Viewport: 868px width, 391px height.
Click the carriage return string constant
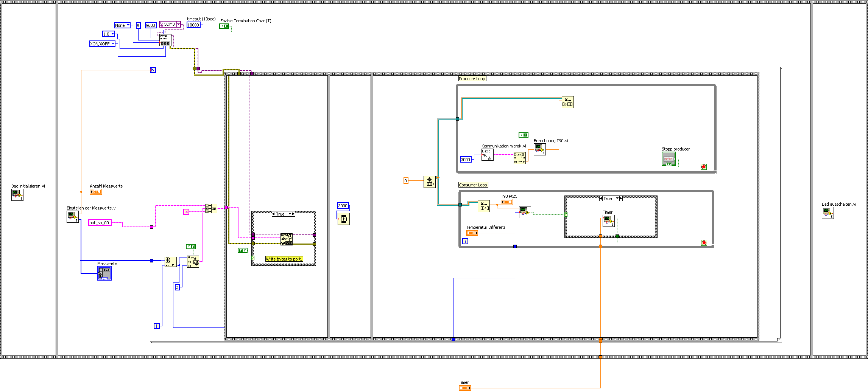coord(186,212)
